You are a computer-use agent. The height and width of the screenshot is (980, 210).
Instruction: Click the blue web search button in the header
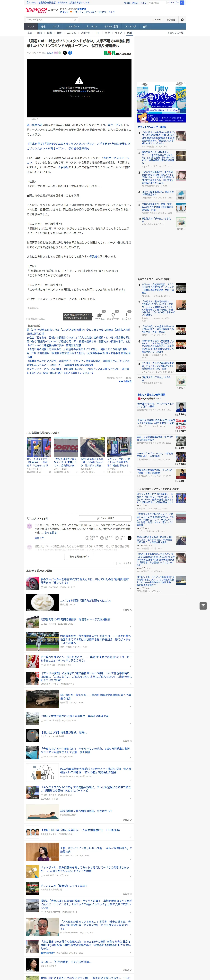coord(182,3)
